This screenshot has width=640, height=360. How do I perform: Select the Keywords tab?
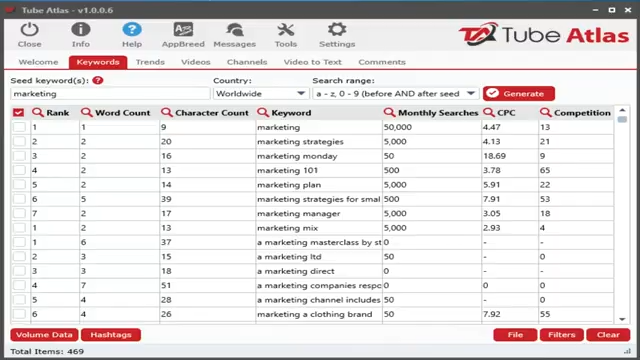[x=98, y=62]
